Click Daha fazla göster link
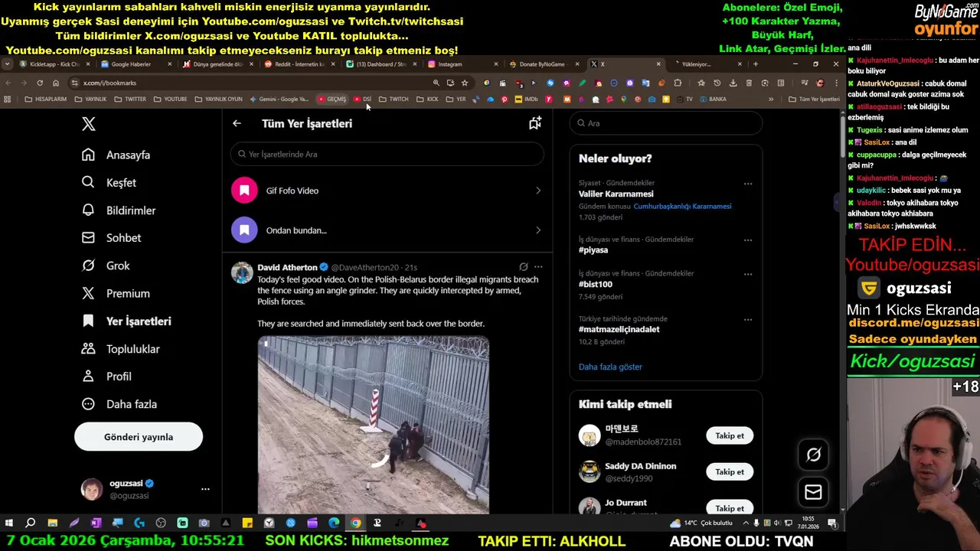Image resolution: width=980 pixels, height=551 pixels. tap(610, 367)
